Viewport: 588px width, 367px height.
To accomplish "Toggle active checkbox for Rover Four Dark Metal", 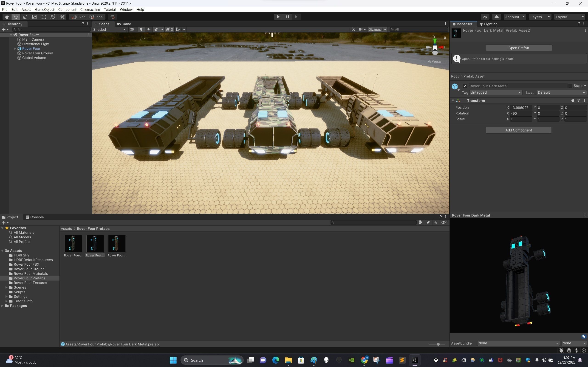I will pyautogui.click(x=465, y=86).
